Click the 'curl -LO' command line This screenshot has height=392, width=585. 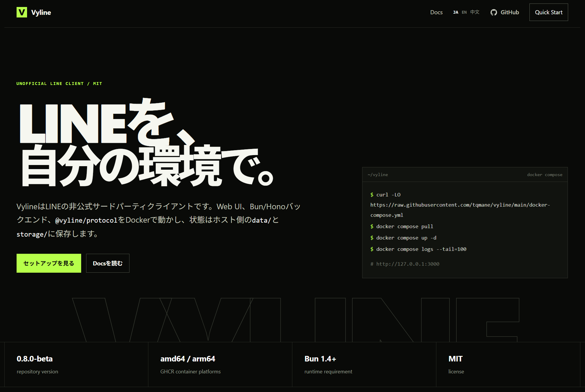click(x=385, y=195)
